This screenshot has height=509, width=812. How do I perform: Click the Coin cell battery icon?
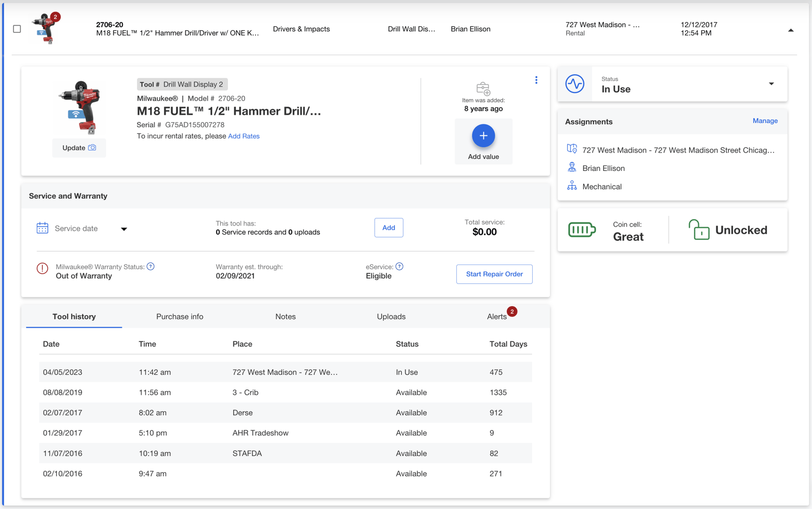(581, 229)
